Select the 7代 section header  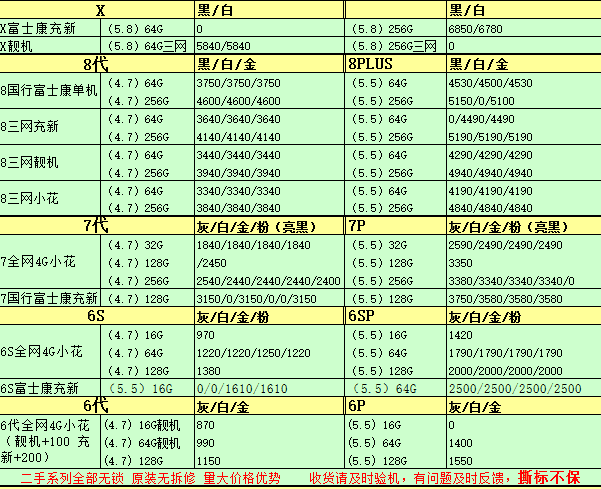[97, 226]
